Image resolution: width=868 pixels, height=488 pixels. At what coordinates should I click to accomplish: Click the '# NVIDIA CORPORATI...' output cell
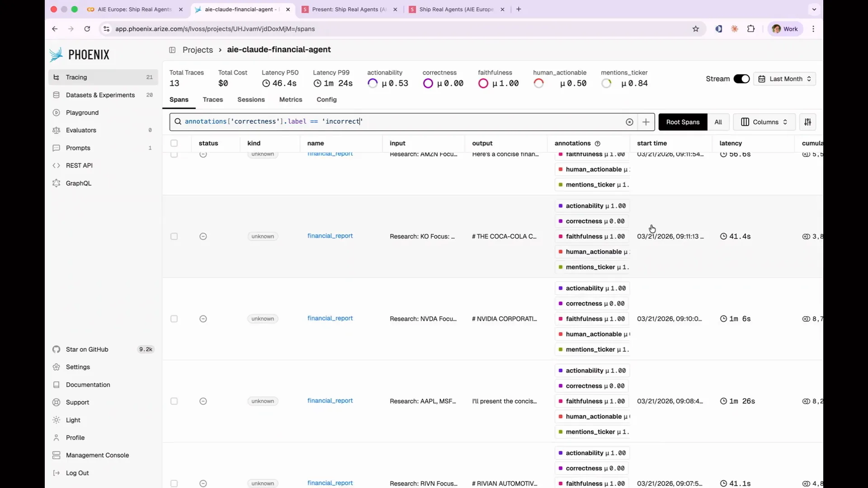(x=505, y=319)
